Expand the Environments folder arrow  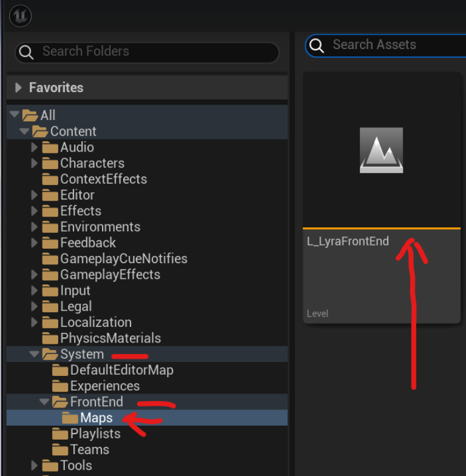tap(35, 227)
